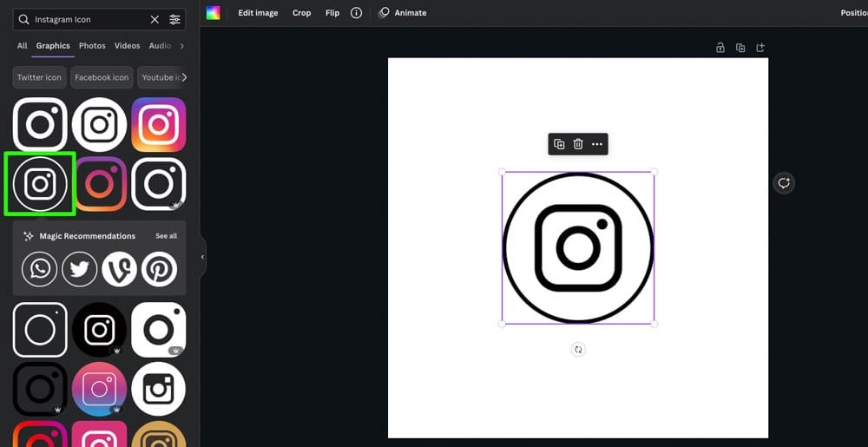Collapse the side panel handle
The width and height of the screenshot is (868, 447).
coord(202,257)
